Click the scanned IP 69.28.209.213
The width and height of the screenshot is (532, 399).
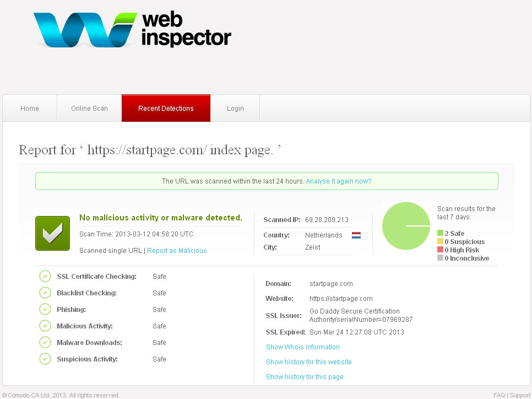click(327, 220)
